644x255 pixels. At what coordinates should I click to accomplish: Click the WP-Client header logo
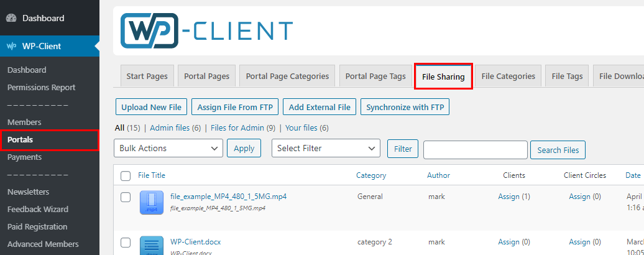(x=206, y=31)
